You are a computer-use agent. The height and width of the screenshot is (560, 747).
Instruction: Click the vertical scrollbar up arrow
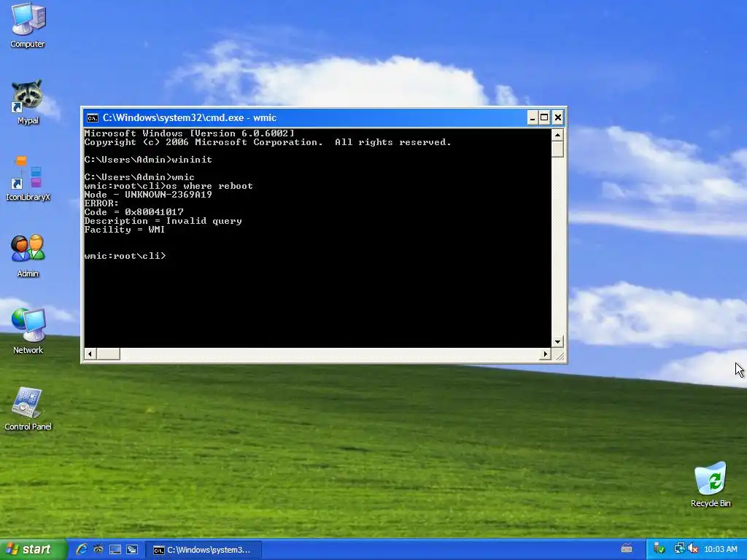557,135
